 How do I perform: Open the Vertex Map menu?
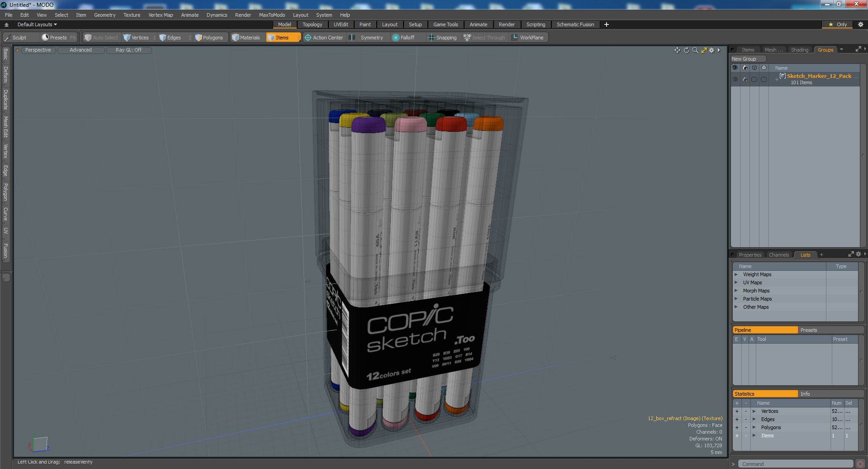point(161,15)
